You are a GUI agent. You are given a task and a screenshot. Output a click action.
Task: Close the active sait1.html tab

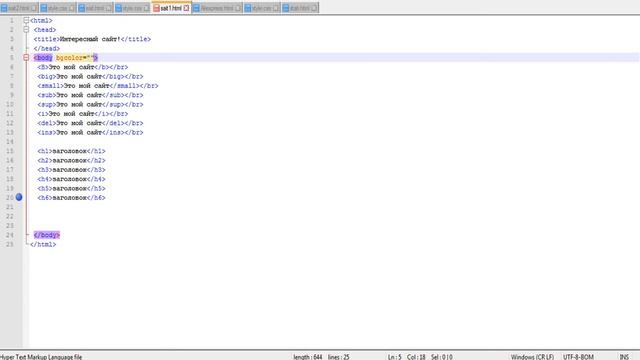186,8
